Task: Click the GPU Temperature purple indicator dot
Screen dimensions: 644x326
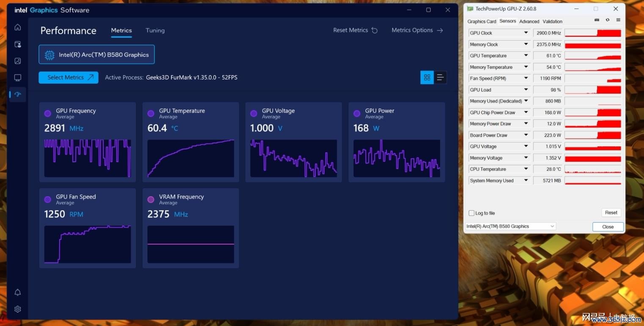Action: tap(151, 113)
